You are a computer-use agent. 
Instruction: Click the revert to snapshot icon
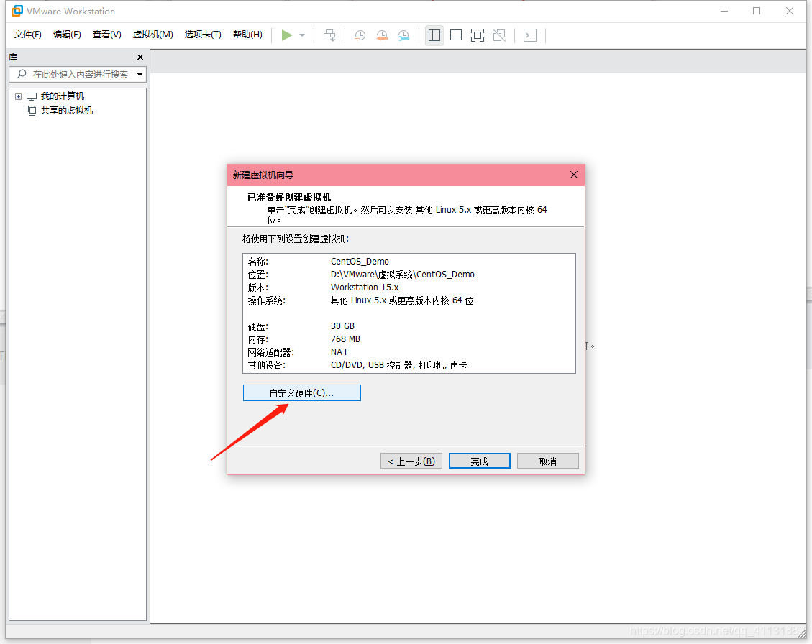(382, 35)
